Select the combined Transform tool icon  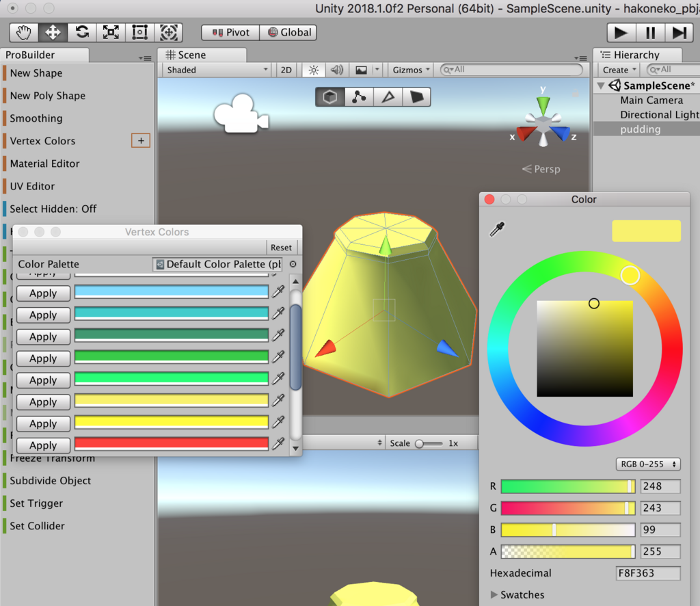click(x=169, y=33)
